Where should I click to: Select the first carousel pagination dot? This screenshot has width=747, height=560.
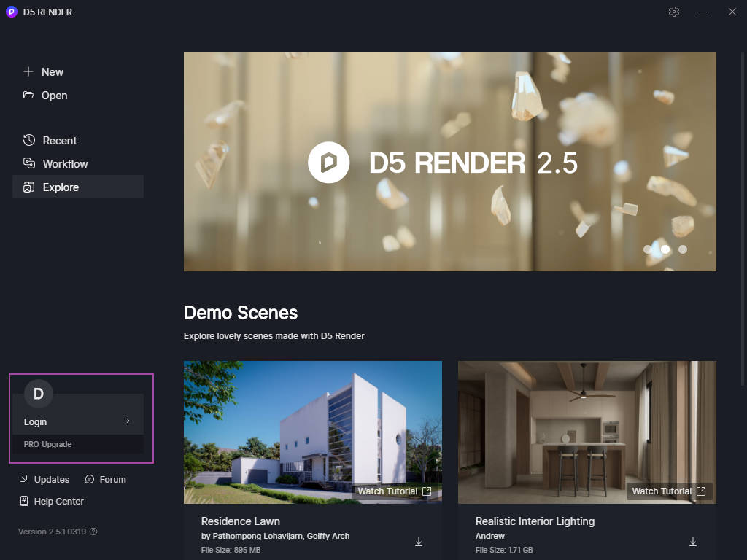pyautogui.click(x=647, y=249)
